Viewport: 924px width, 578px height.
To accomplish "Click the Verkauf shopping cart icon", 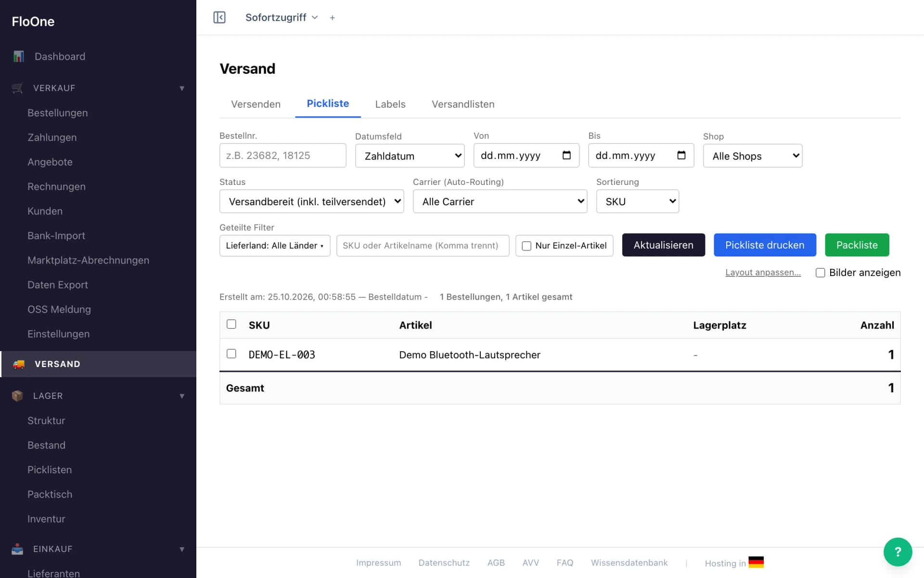I will [x=17, y=88].
